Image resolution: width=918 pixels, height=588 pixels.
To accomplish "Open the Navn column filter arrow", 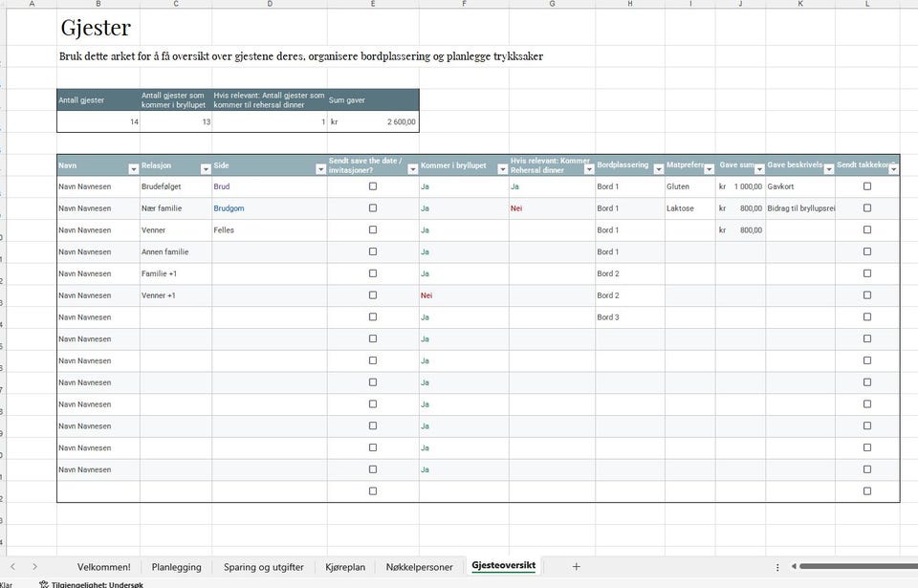I will click(133, 169).
